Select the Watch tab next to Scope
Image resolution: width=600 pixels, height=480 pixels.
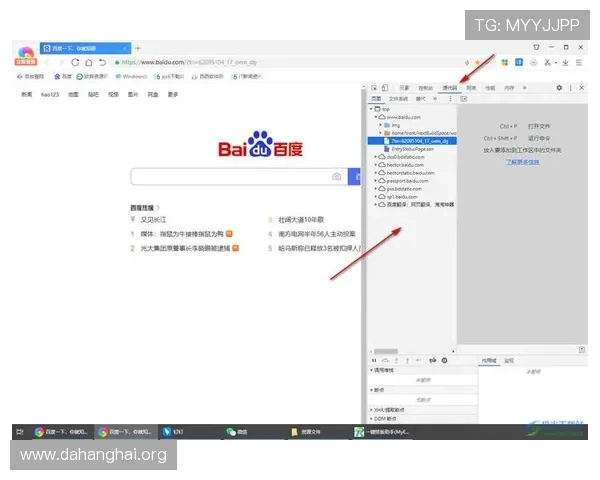coord(509,361)
